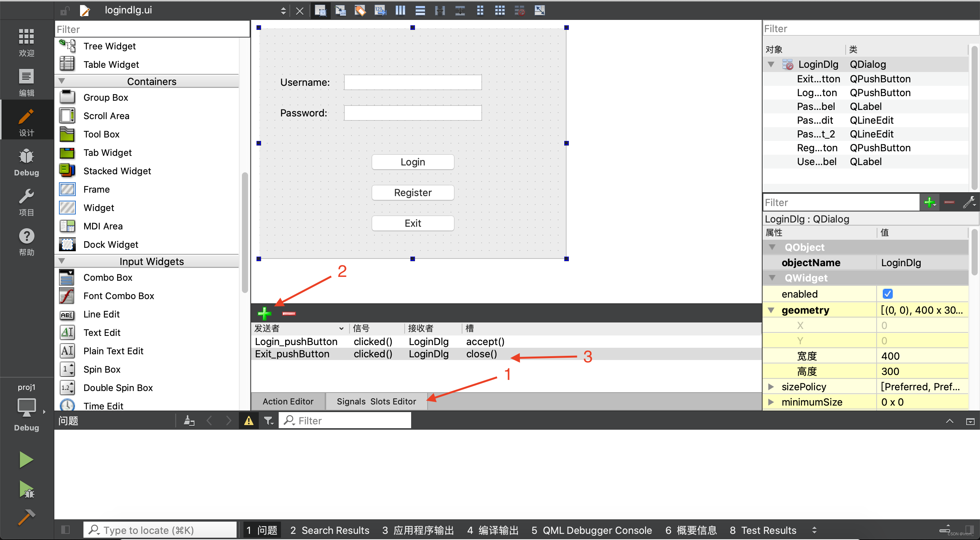Collapse the Containers widget group
The width and height of the screenshot is (980, 540).
pyautogui.click(x=62, y=81)
